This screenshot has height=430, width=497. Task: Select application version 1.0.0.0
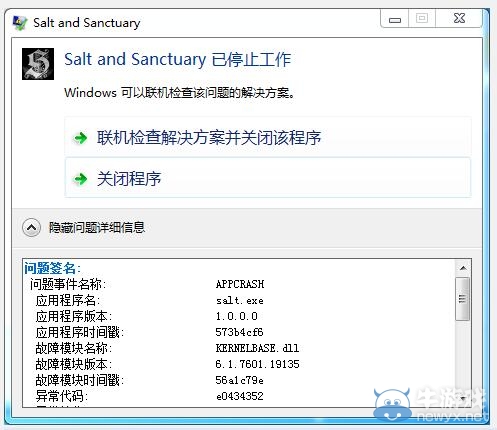coord(237,316)
